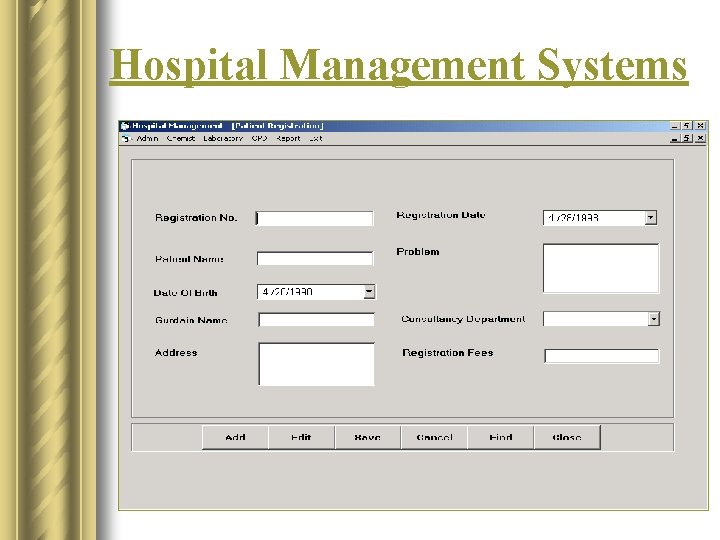Click into the Address text area
The width and height of the screenshot is (720, 540).
click(316, 364)
